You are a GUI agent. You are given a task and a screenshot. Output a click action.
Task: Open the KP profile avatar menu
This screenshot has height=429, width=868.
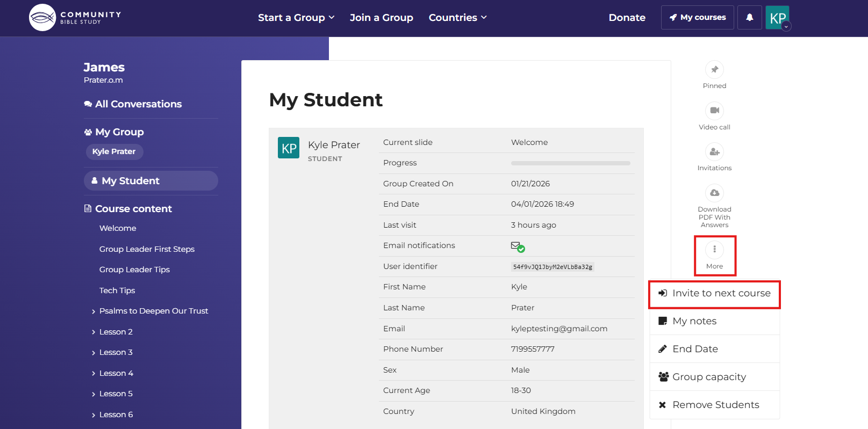tap(777, 18)
